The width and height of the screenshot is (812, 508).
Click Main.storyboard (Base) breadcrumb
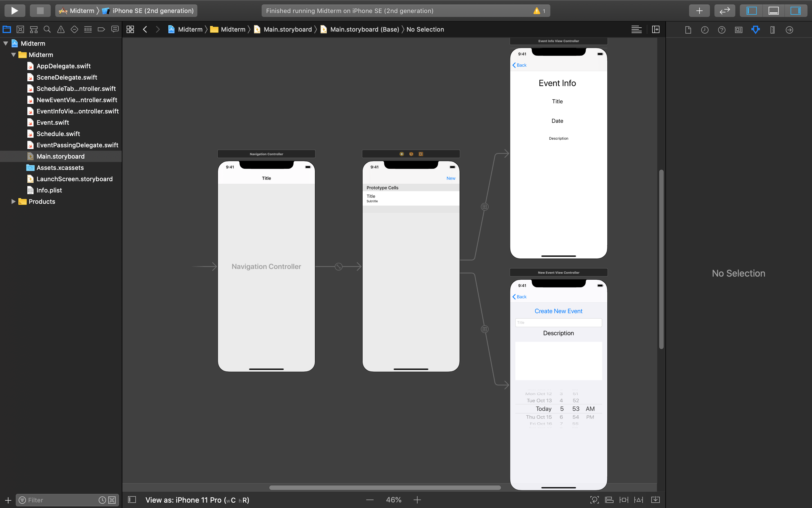click(360, 30)
